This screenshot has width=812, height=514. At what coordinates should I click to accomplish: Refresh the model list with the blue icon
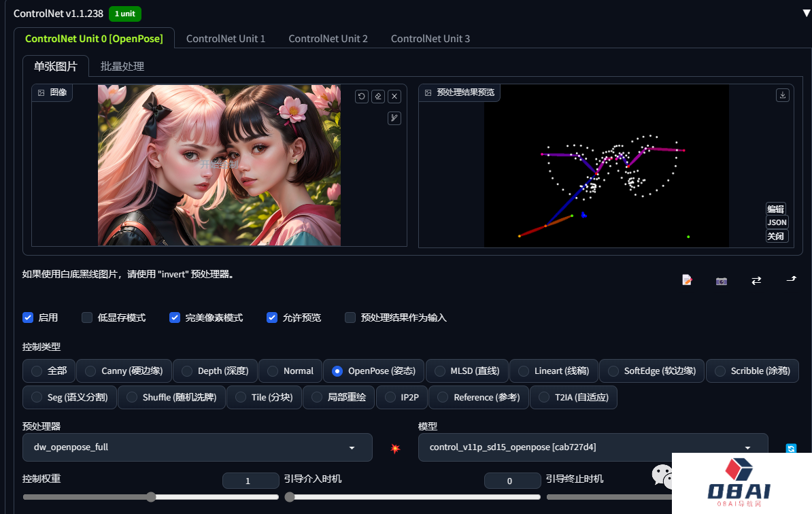point(791,448)
